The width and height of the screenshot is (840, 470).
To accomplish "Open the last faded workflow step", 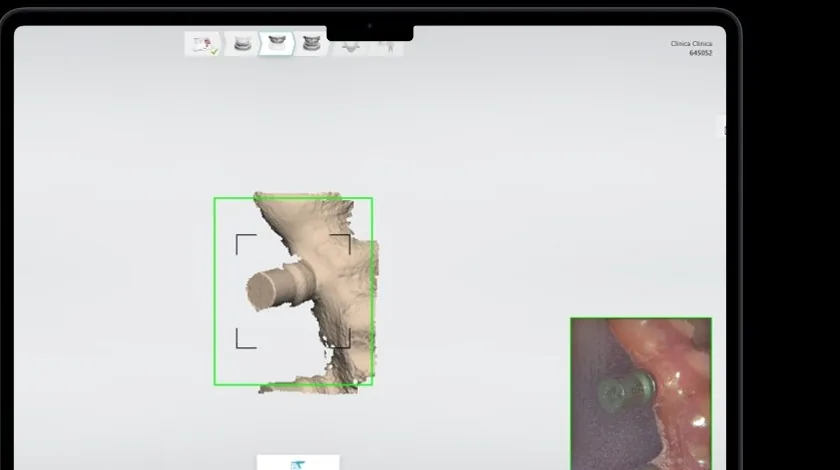I will 387,47.
